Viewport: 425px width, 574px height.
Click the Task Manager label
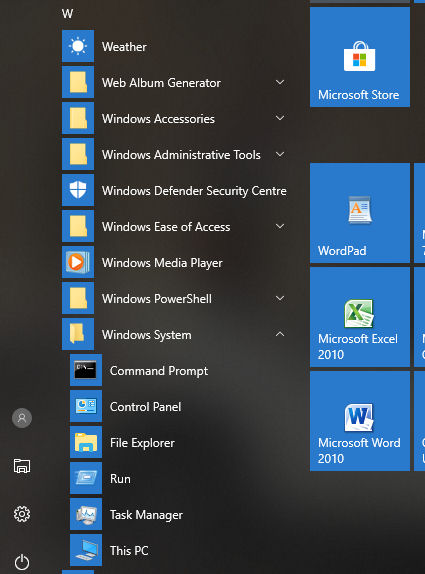tap(146, 515)
